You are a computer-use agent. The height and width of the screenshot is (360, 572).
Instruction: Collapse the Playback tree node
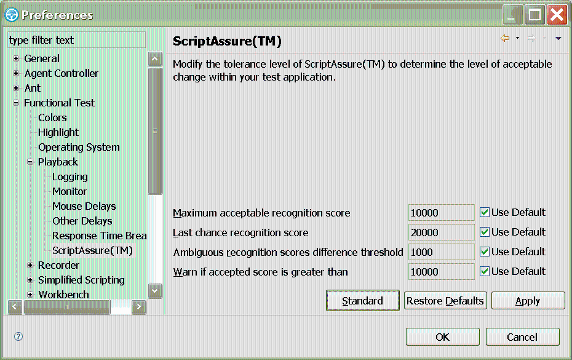coord(30,162)
